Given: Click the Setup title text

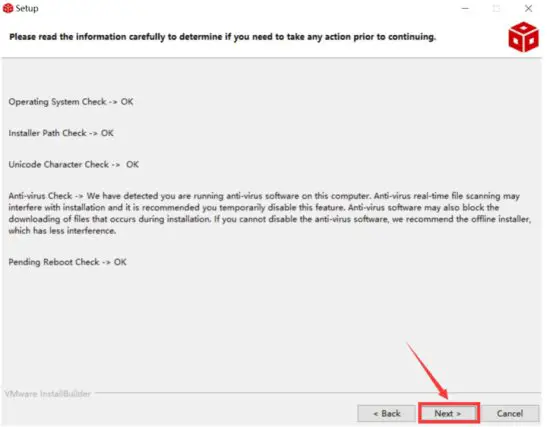Looking at the screenshot, I should (27, 8).
